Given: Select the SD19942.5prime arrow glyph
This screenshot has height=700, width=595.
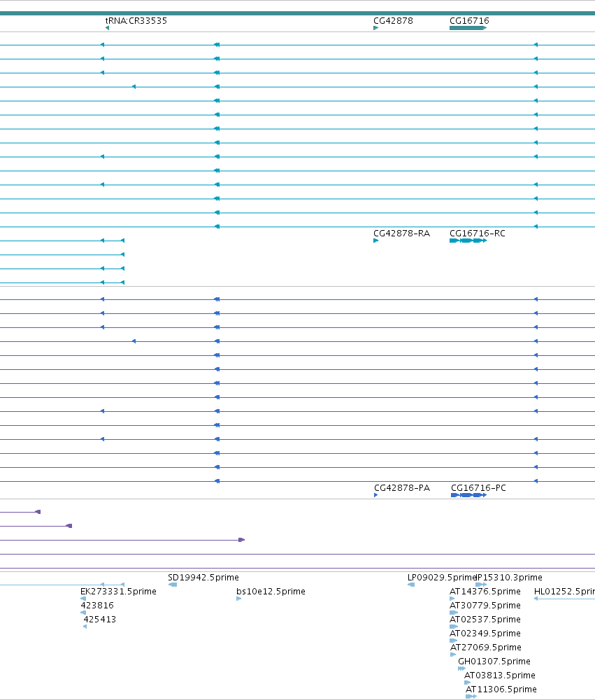Looking at the screenshot, I should tap(172, 585).
